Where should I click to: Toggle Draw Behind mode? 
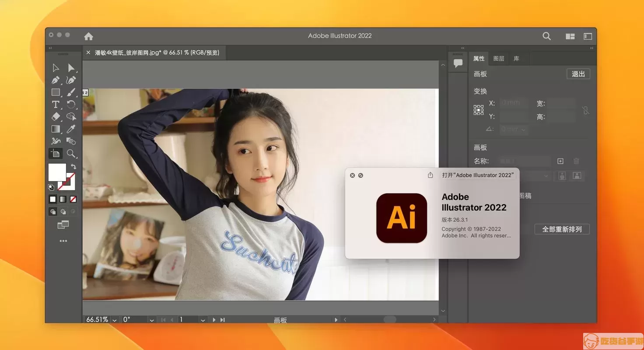click(63, 211)
